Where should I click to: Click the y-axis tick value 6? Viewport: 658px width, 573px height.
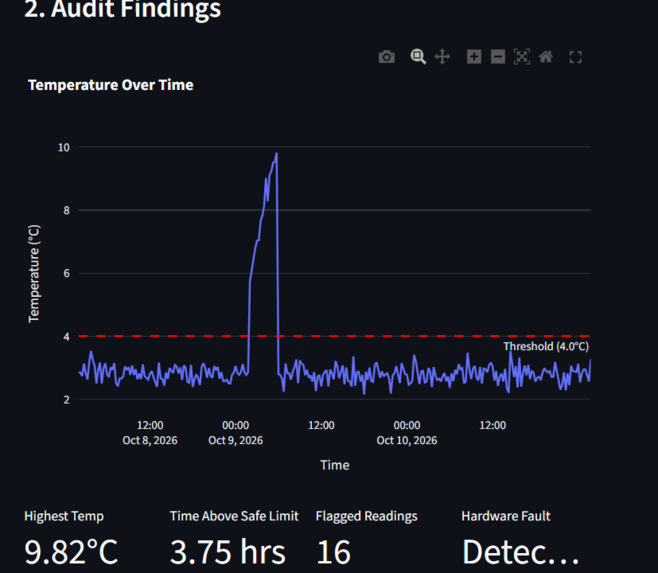click(x=66, y=273)
